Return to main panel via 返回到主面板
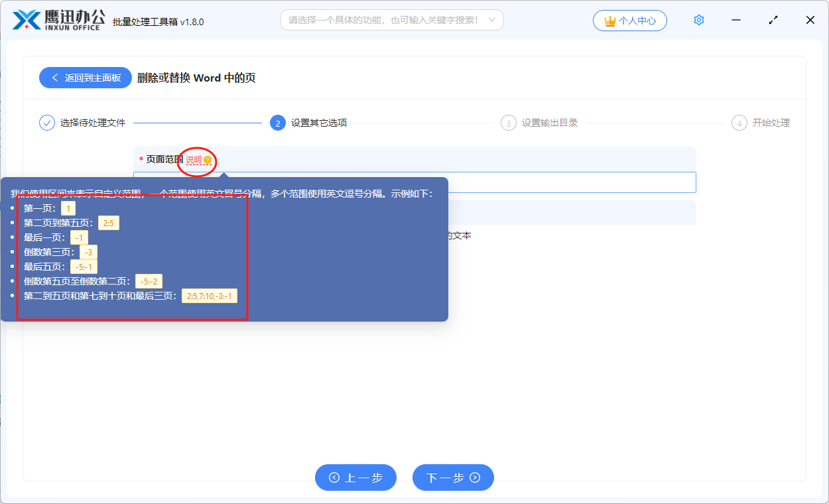Image resolution: width=829 pixels, height=504 pixels. point(86,78)
